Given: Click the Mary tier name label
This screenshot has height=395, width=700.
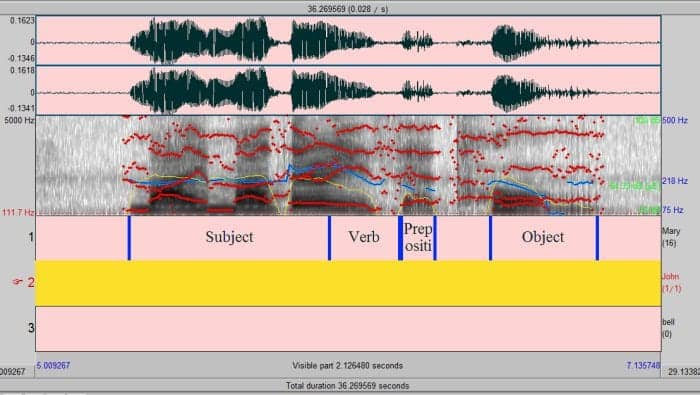Looking at the screenshot, I should [671, 237].
